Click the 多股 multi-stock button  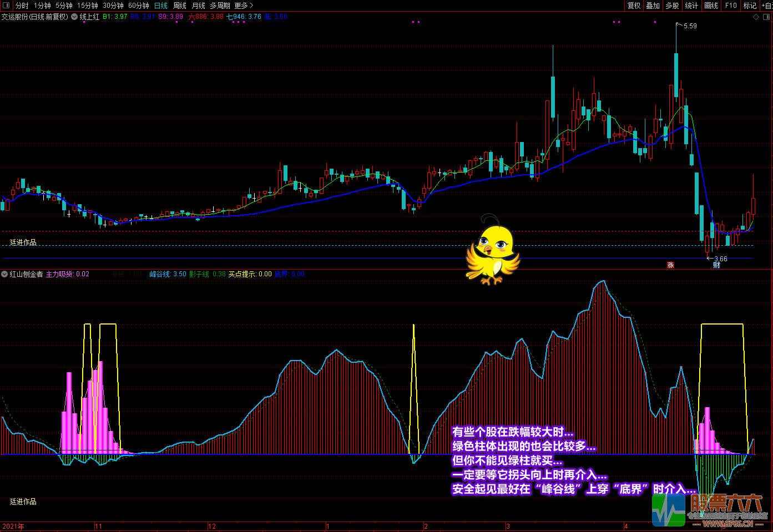[672, 6]
